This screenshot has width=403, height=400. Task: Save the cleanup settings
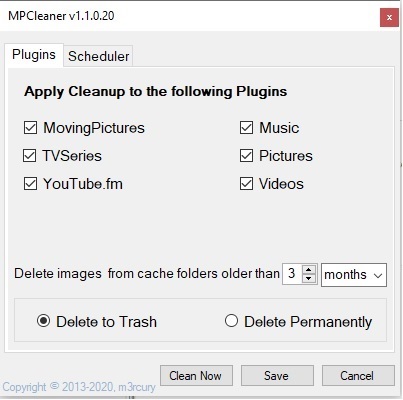[277, 376]
